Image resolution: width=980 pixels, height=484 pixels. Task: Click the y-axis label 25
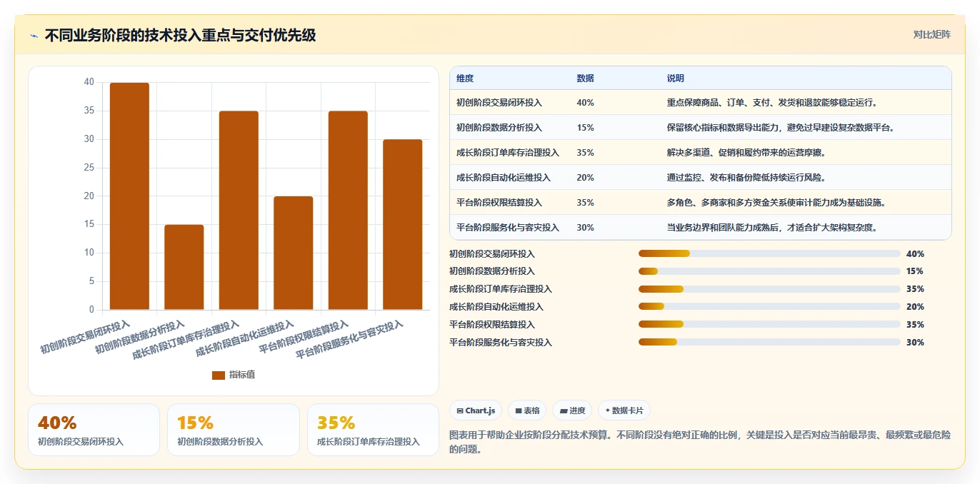coord(89,168)
